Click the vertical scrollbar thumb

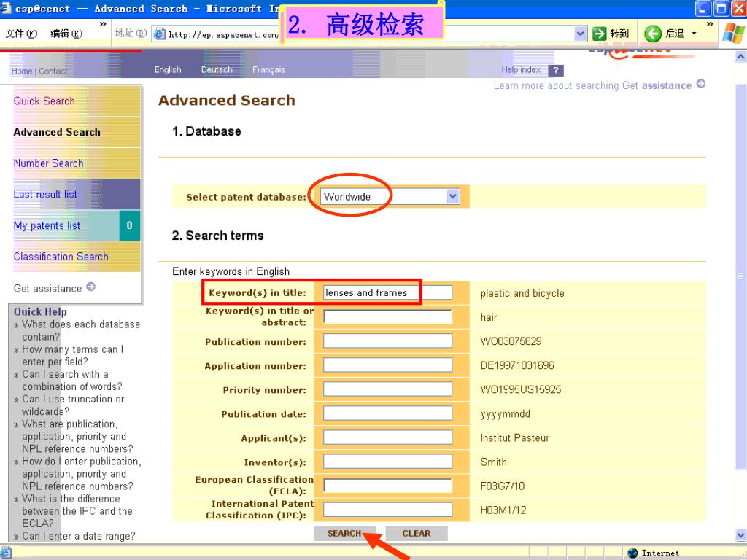click(x=741, y=276)
